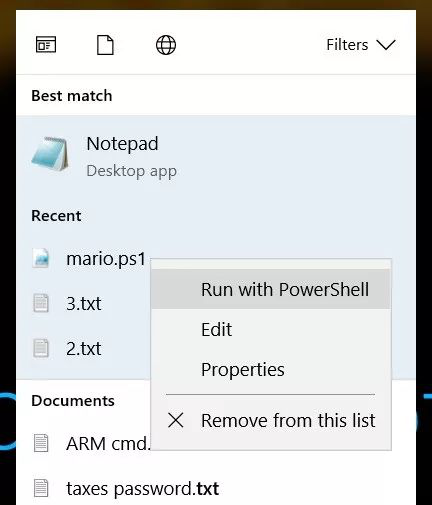This screenshot has height=505, width=432.
Task: Open Properties from the context menu
Action: pyautogui.click(x=270, y=369)
